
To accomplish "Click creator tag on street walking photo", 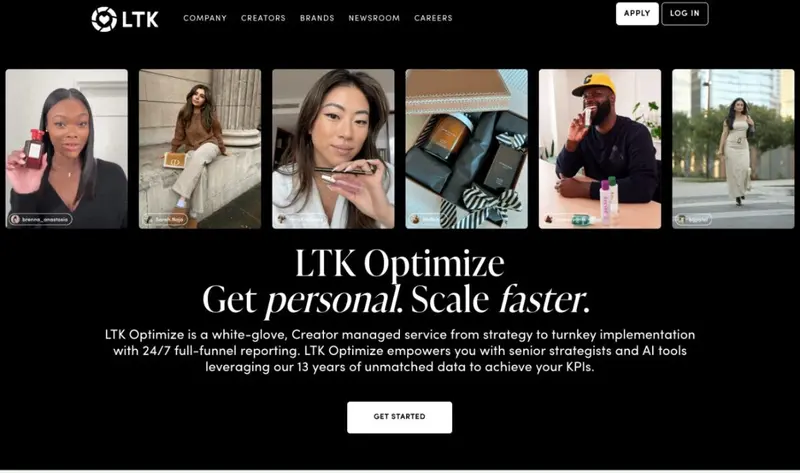I will [693, 219].
